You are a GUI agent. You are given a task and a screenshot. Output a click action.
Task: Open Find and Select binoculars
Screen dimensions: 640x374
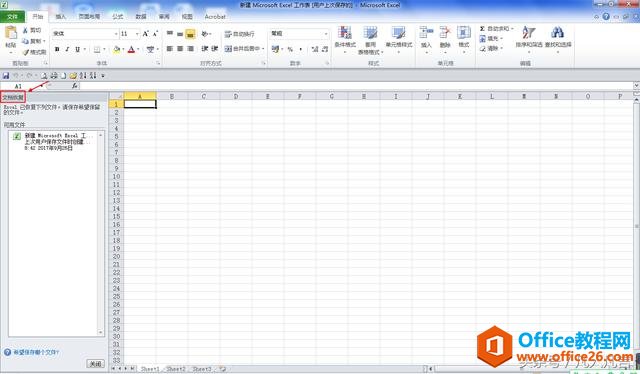(x=558, y=40)
